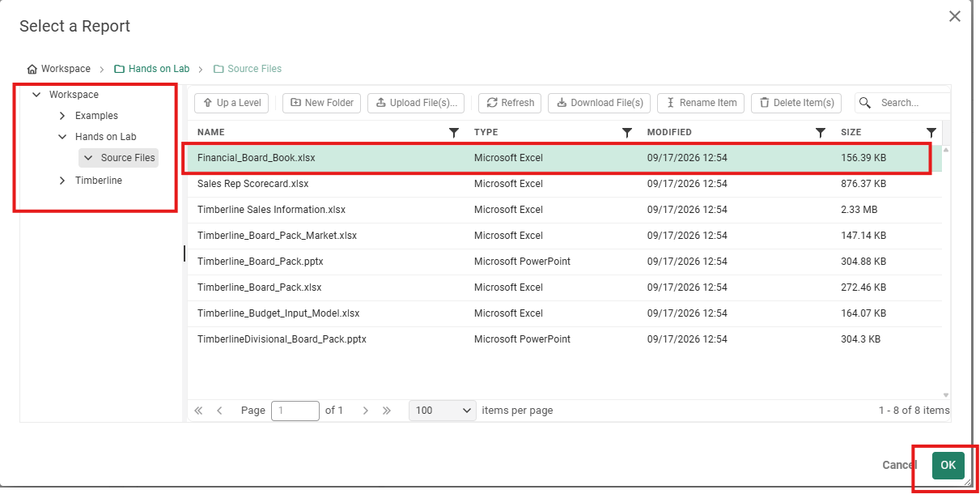Screen dimensions: 980x494
Task: Select Source Files in the folder tree
Action: 128,158
